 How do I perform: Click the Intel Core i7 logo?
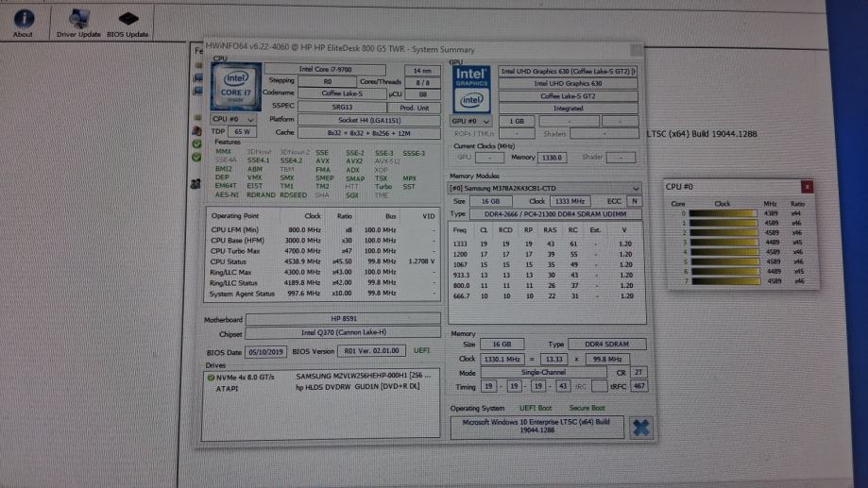pos(236,87)
